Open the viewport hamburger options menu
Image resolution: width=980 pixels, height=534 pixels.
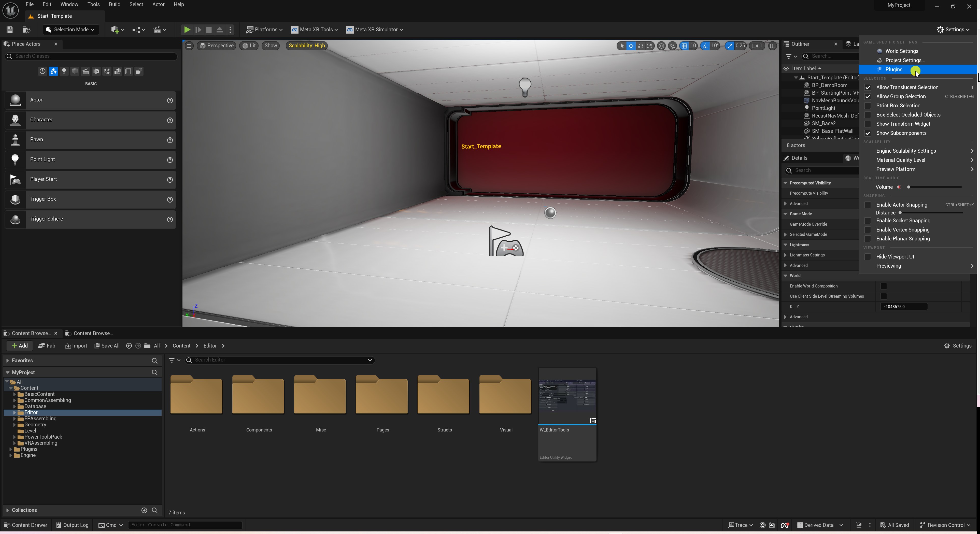click(189, 46)
